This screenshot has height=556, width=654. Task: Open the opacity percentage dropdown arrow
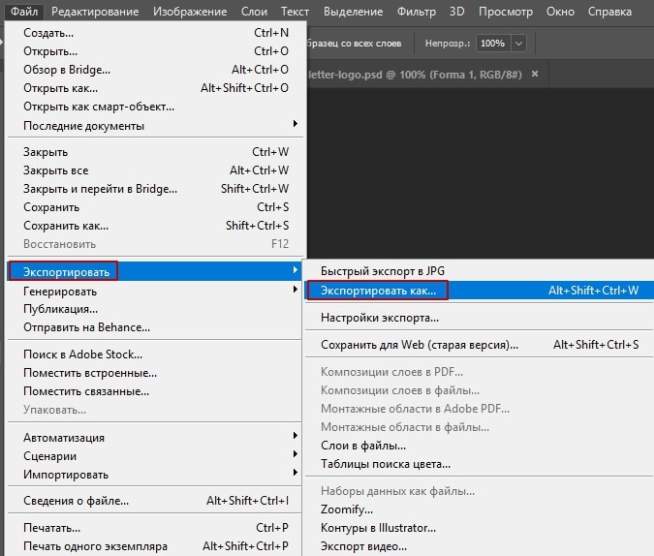click(518, 43)
